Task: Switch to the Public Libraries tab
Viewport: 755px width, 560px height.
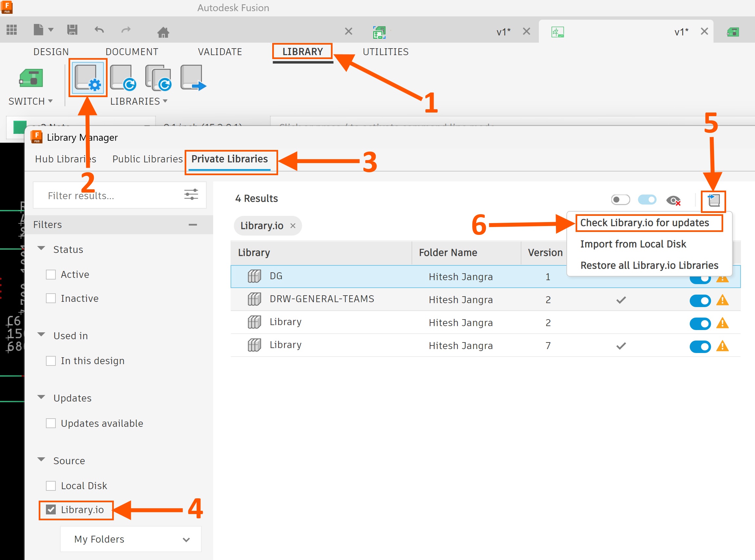Action: 147,159
